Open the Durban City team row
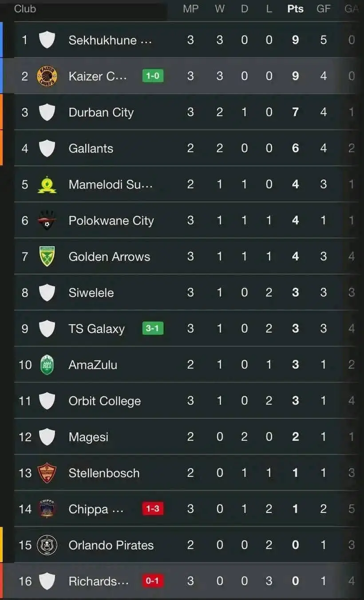This screenshot has width=364, height=600. click(x=186, y=112)
